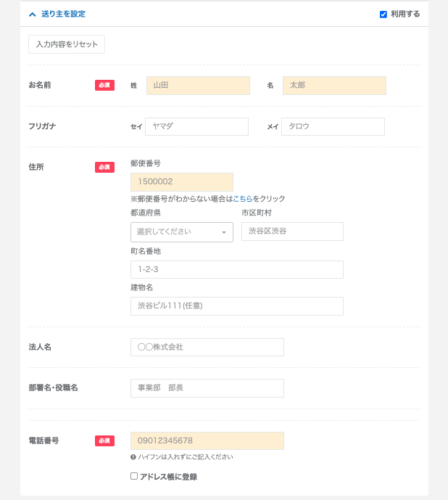This screenshot has width=448, height=500.
Task: Click the 町名番地 street address field
Action: coord(237,269)
